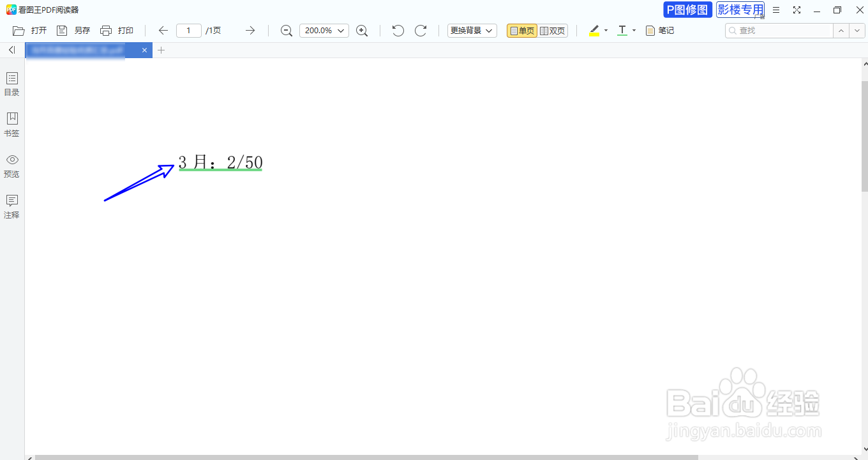
Task: Rotate the page clockwise
Action: point(421,31)
